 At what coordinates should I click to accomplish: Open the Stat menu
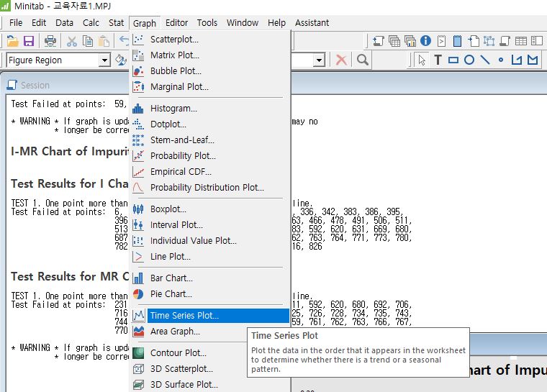point(116,23)
